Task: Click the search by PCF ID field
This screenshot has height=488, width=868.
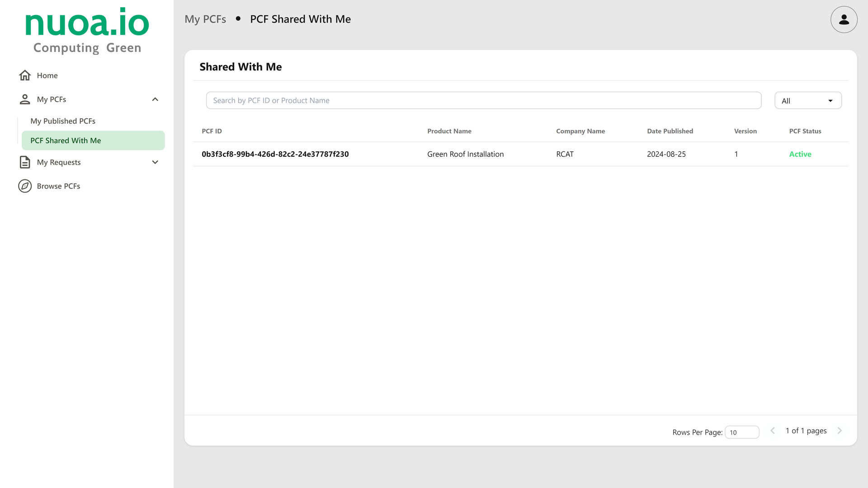Action: pos(483,100)
